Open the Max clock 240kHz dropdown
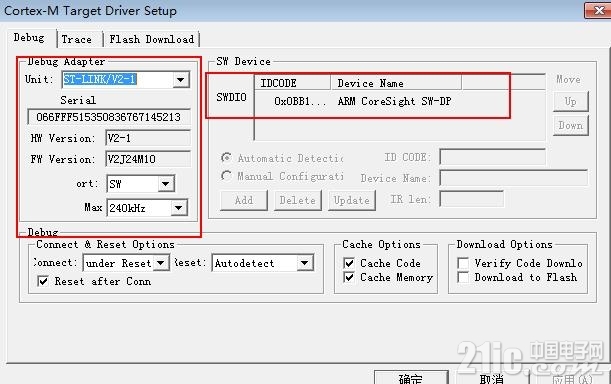The image size is (611, 384). [178, 208]
